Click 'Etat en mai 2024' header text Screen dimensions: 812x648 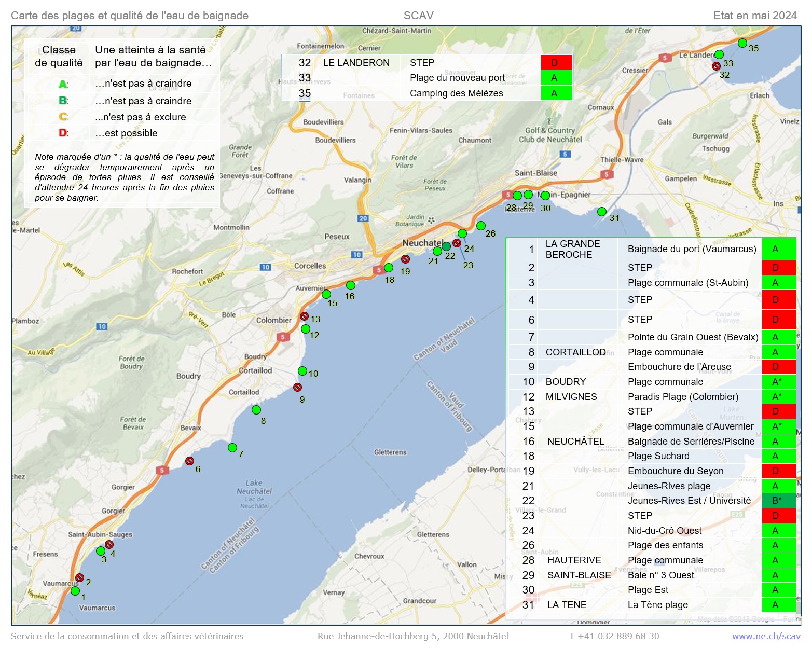coord(755,16)
